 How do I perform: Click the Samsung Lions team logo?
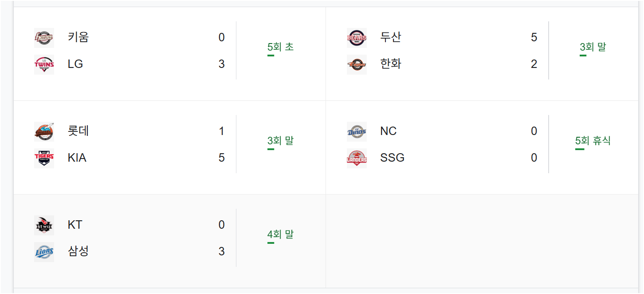[x=44, y=252]
